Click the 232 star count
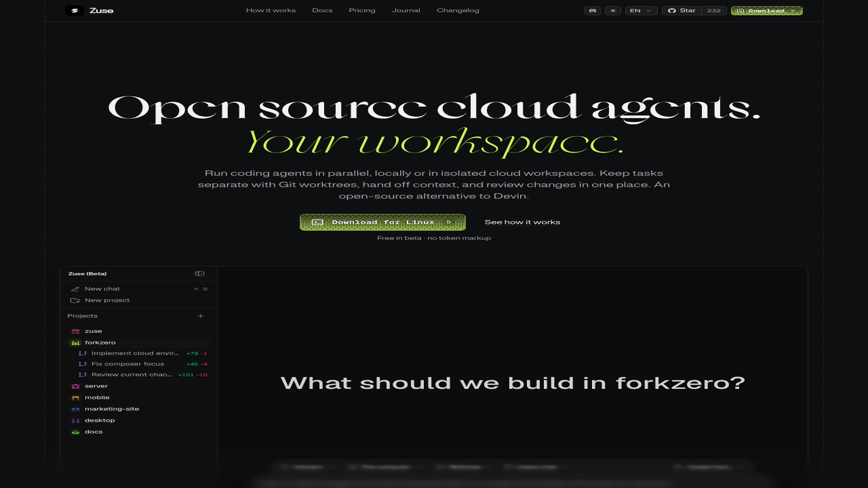Screen dimensions: 868x488 click(713, 11)
